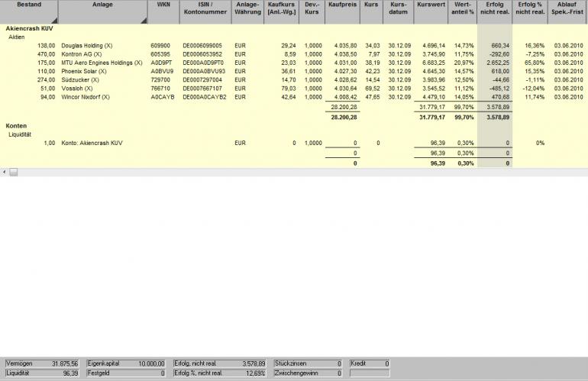Sort by the Anlage column header
Screen dimensions: 588x381
point(103,11)
